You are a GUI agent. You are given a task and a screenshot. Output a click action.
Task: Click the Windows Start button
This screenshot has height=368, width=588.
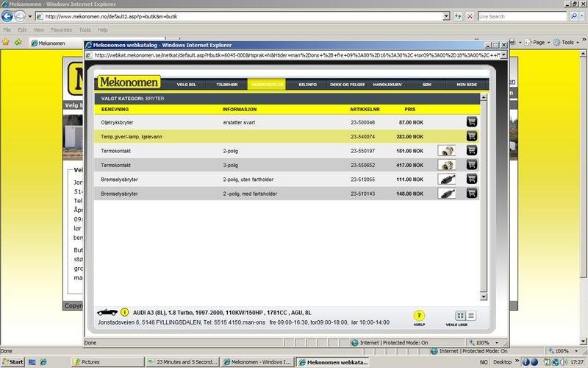pos(13,362)
